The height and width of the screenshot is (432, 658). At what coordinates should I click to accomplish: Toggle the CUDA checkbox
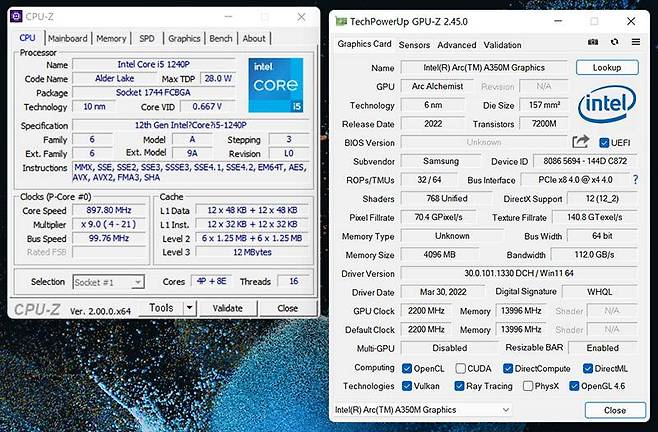(460, 369)
